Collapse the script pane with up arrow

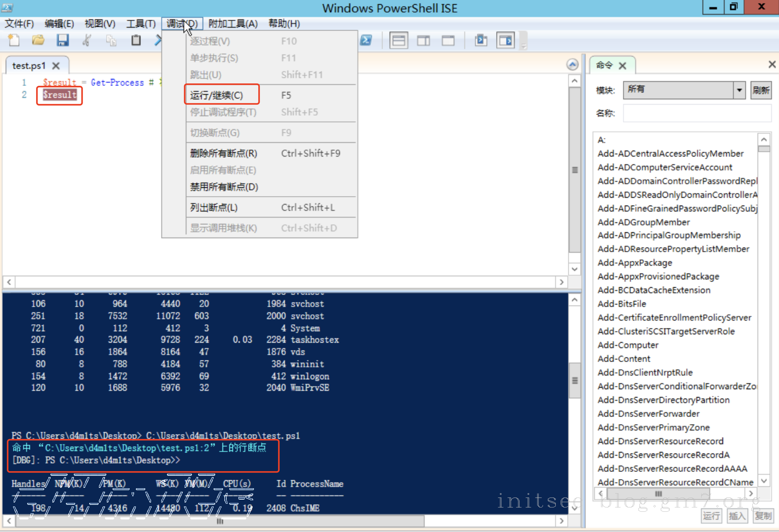(572, 64)
